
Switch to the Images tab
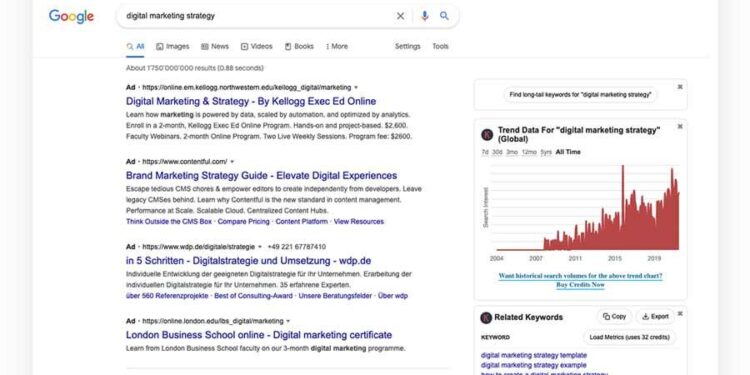(173, 46)
